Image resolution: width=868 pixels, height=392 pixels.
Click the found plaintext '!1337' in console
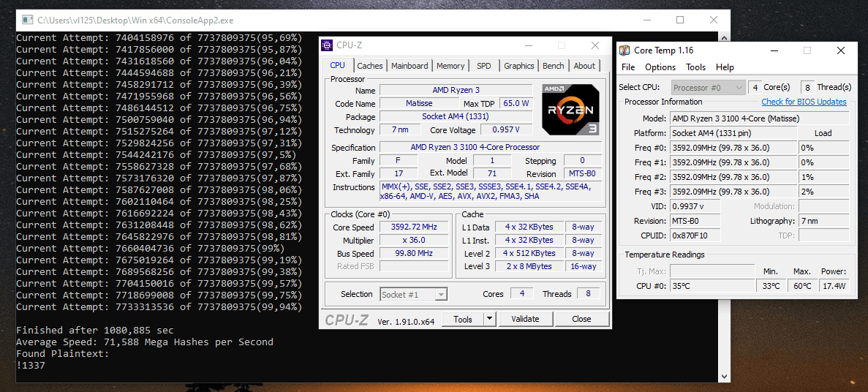pos(31,366)
